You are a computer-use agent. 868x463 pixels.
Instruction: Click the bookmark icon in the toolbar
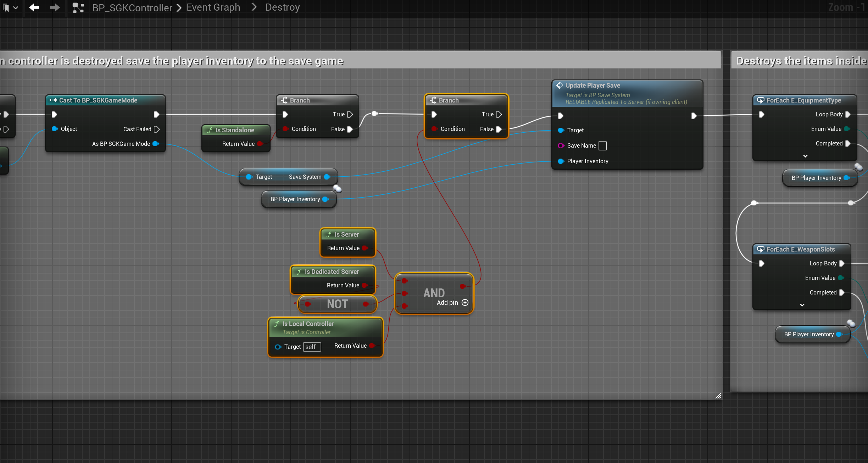6,7
